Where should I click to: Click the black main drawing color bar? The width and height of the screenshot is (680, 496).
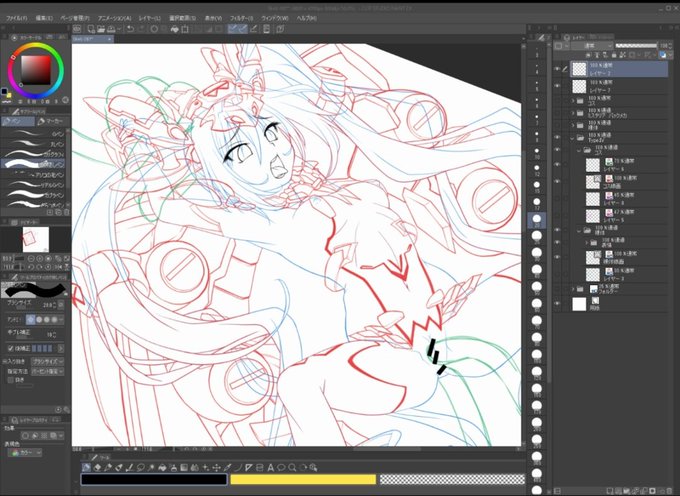pyautogui.click(x=154, y=479)
